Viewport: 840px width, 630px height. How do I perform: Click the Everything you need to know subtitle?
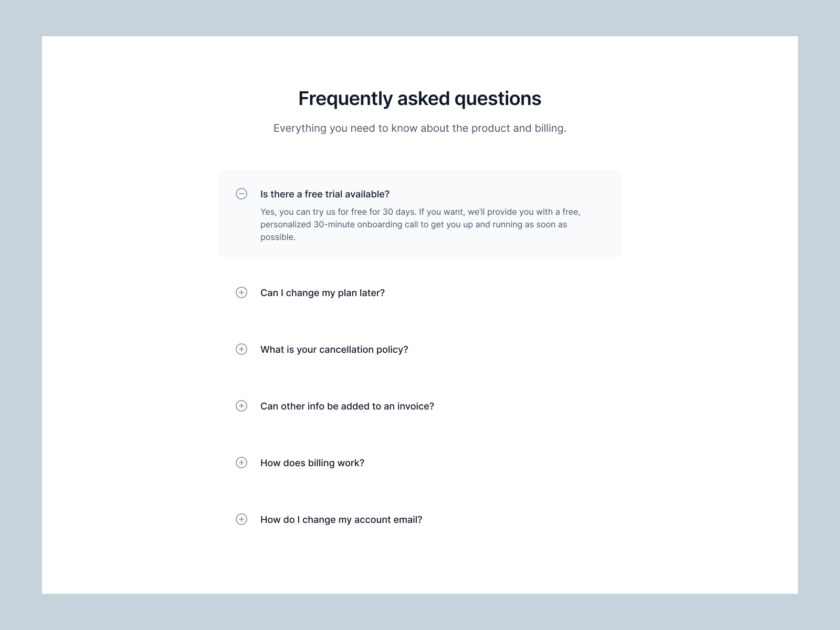[420, 127]
